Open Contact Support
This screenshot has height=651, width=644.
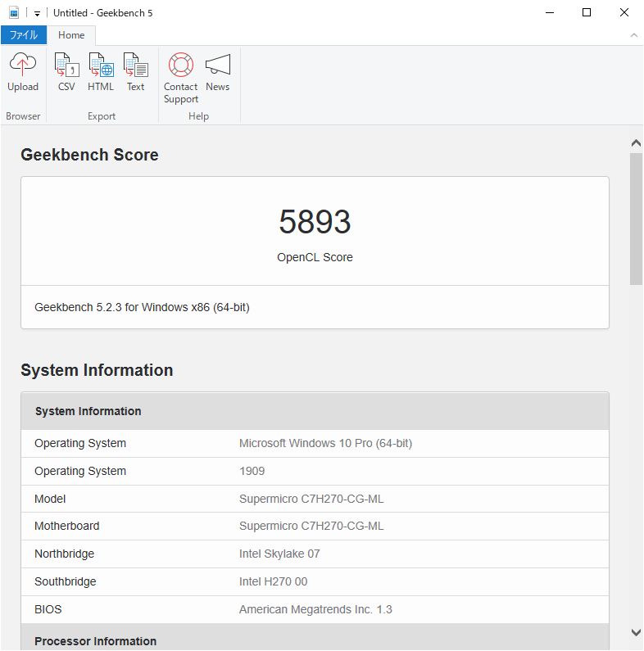pos(181,78)
